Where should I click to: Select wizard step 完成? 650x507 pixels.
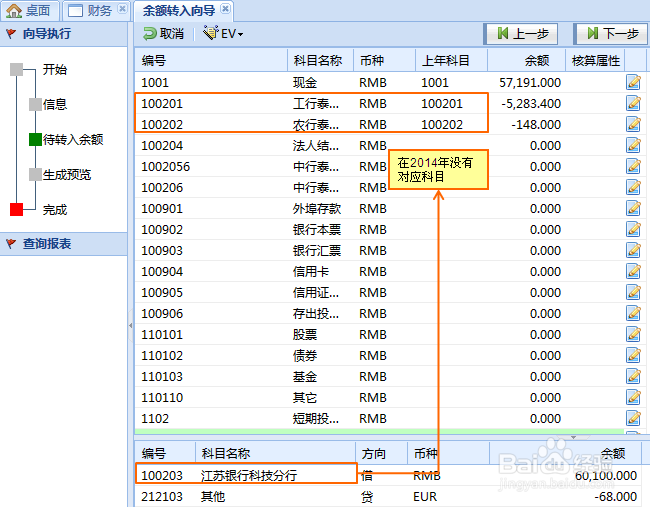[55, 210]
